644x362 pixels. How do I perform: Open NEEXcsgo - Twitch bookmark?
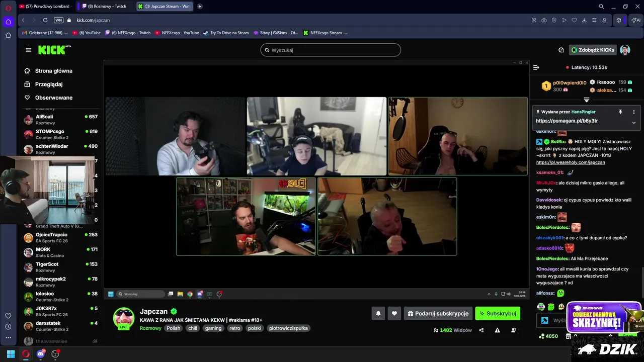click(128, 33)
